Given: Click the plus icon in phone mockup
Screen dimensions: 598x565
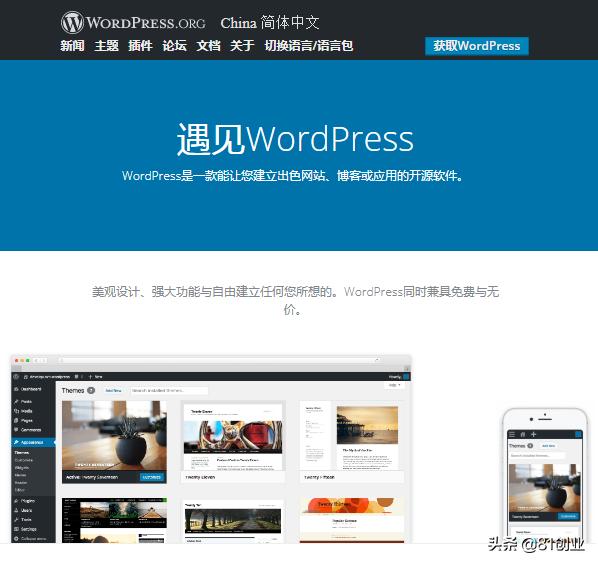Looking at the screenshot, I should [x=534, y=434].
